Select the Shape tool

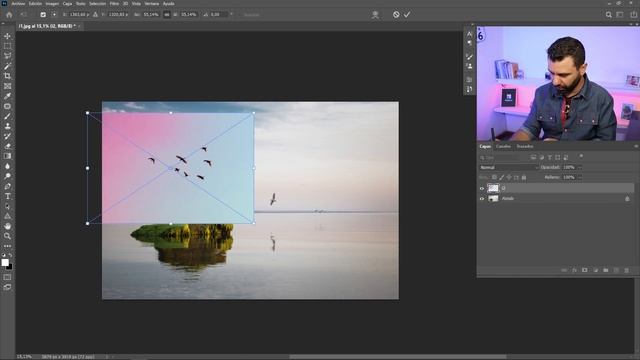(7, 216)
